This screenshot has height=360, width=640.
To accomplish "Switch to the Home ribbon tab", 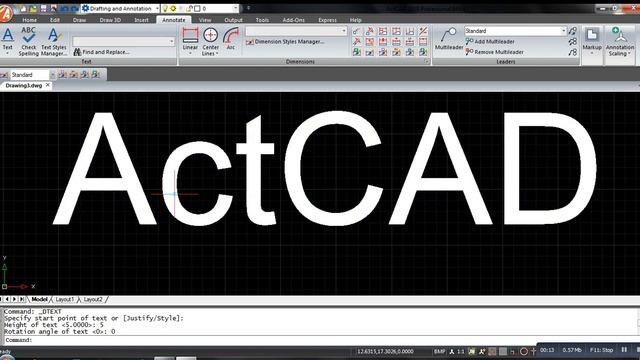I will point(29,20).
